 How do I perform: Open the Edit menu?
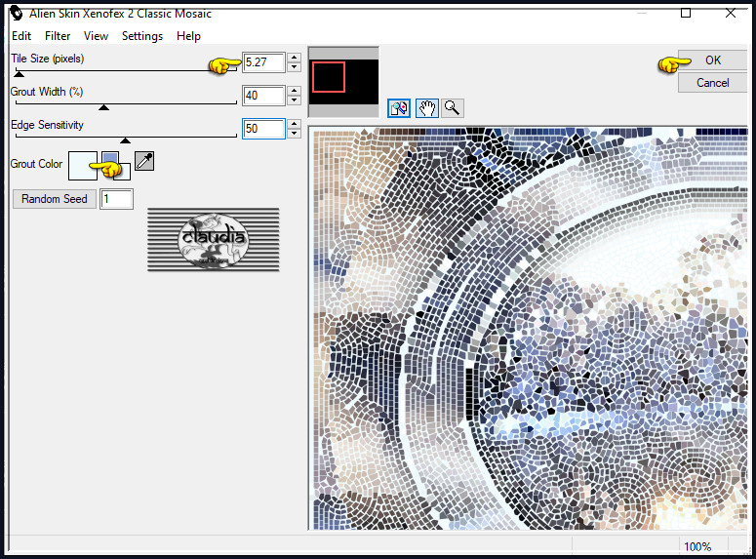(21, 36)
